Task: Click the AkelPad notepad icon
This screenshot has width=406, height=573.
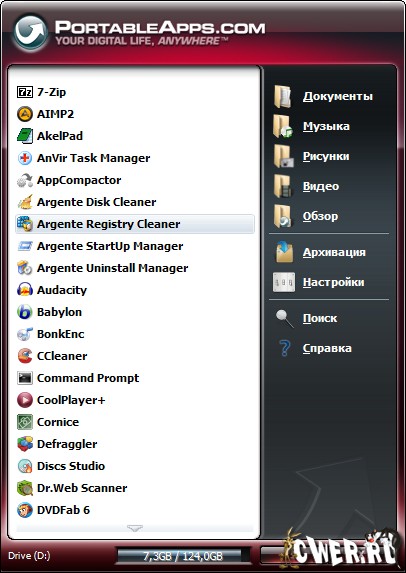Action: pyautogui.click(x=25, y=136)
